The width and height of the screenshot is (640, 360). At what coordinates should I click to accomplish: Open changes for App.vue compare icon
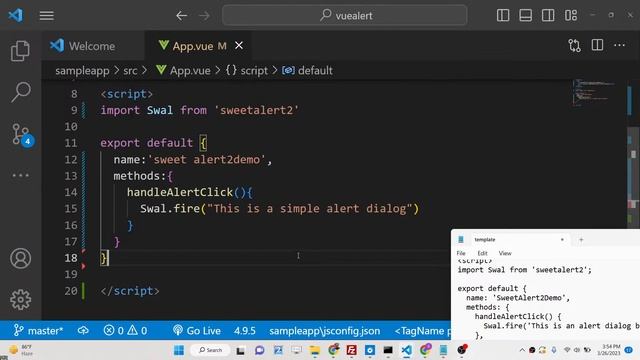(x=574, y=45)
